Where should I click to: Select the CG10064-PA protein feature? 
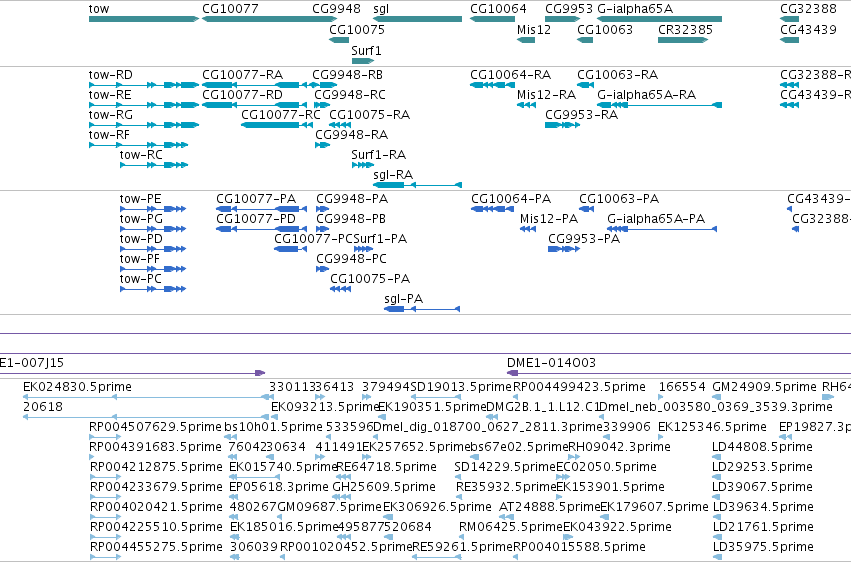(492, 209)
